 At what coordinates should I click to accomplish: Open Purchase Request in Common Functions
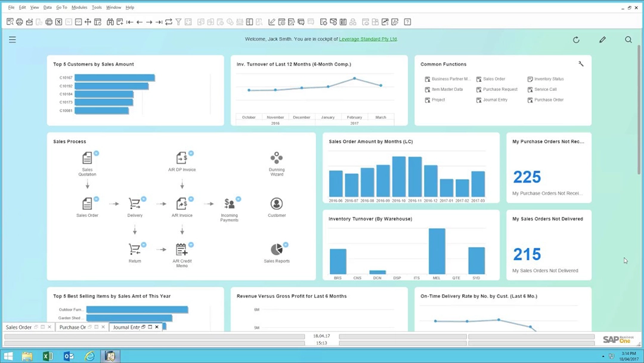(x=500, y=90)
